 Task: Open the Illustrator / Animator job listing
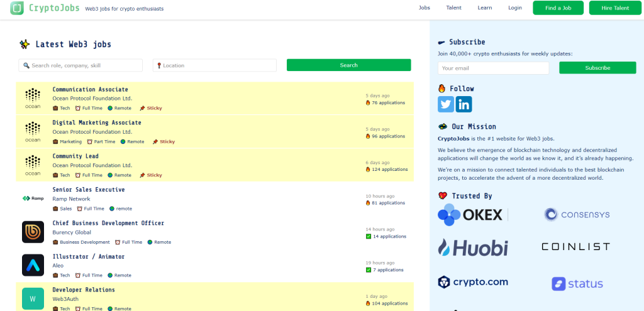click(89, 257)
